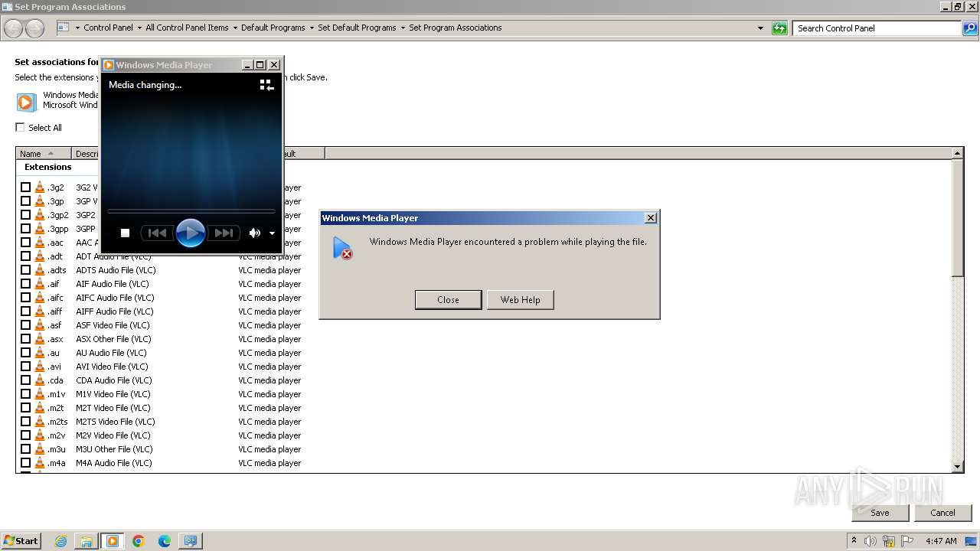Stop playback in Windows Media Player
Image resolution: width=980 pixels, height=551 pixels.
coord(126,233)
